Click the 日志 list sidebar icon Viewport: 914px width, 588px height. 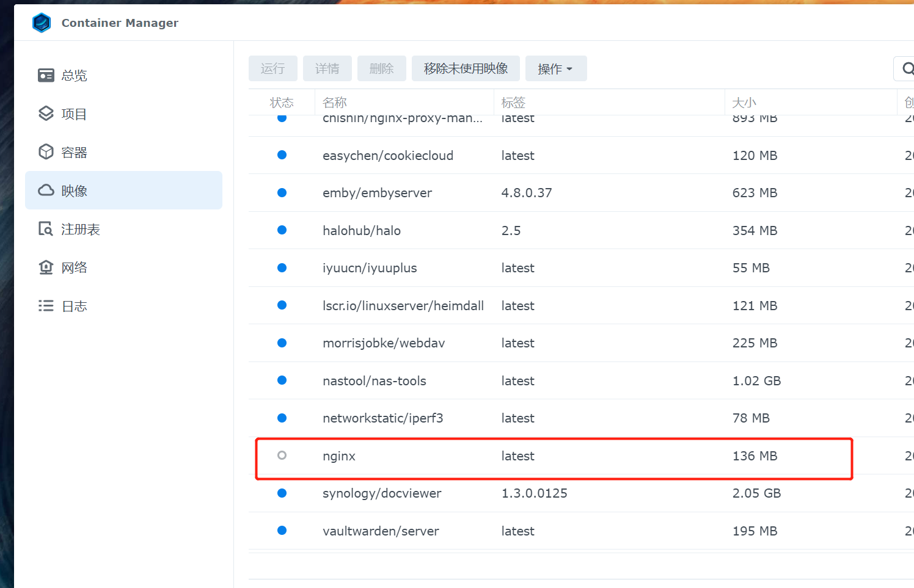[x=46, y=306]
